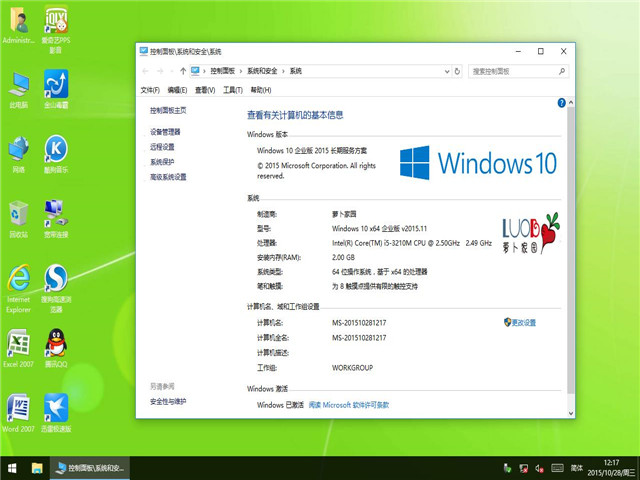Launch the Tencent QQ penguin icon
Image resolution: width=640 pixels, height=480 pixels.
click(56, 348)
